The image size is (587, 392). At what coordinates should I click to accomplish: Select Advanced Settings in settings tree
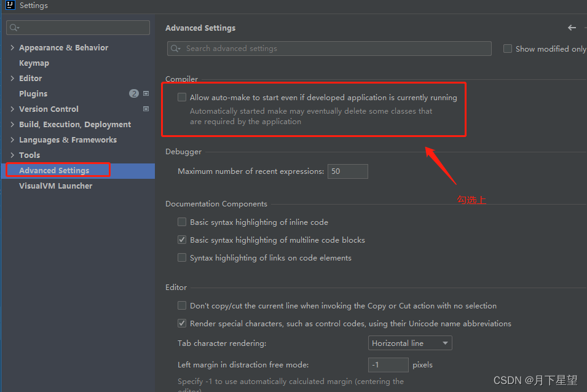[x=54, y=171]
